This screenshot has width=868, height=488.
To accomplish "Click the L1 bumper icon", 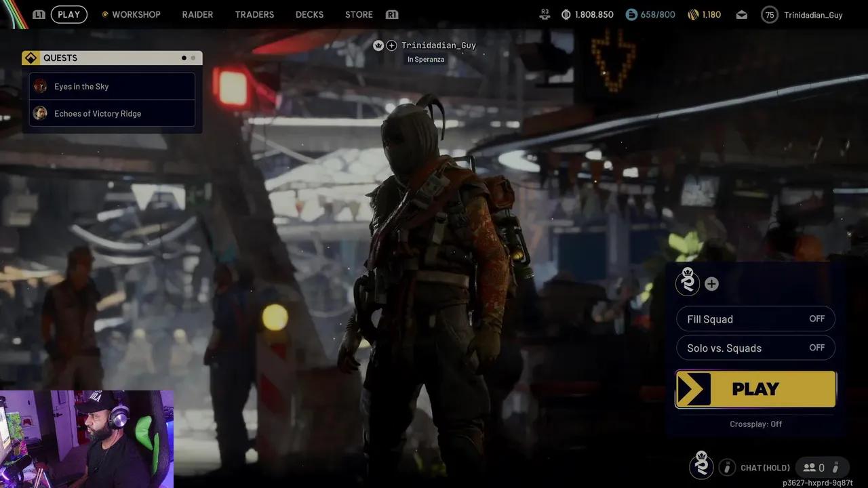I will tap(39, 14).
